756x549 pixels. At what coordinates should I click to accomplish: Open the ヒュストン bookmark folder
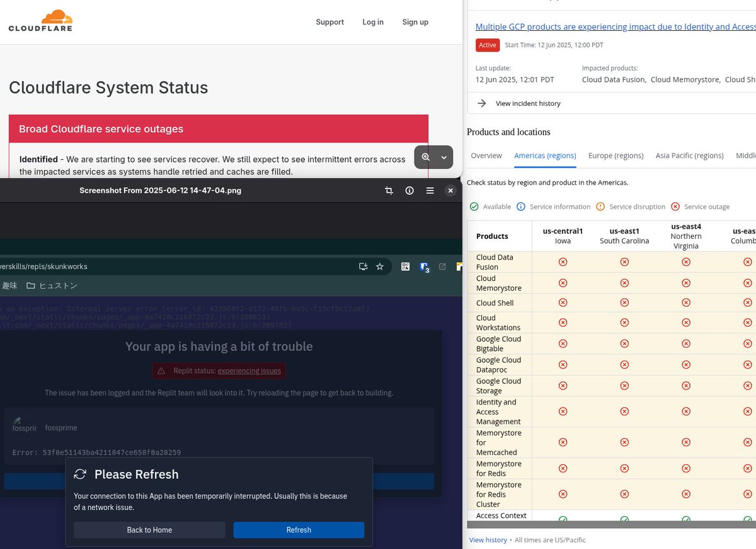click(x=52, y=286)
